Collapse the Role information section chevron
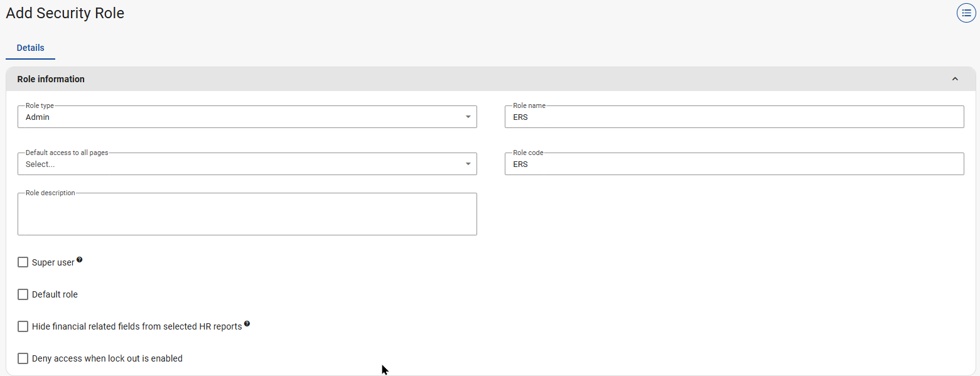This screenshot has width=980, height=376. coord(955,79)
